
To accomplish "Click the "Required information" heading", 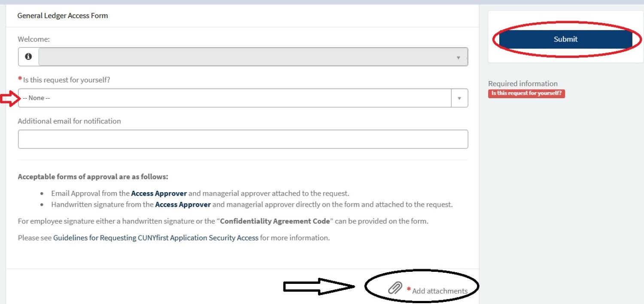I will coord(522,84).
